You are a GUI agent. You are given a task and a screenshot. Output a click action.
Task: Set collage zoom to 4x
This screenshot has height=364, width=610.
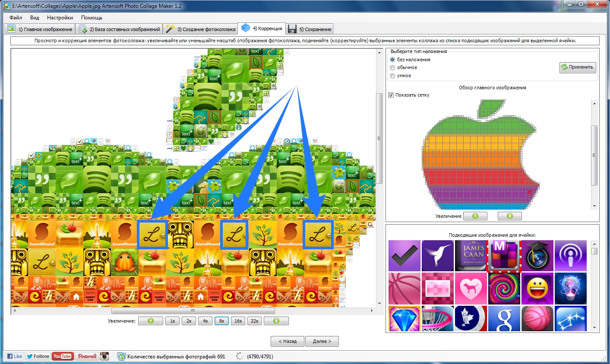[205, 321]
